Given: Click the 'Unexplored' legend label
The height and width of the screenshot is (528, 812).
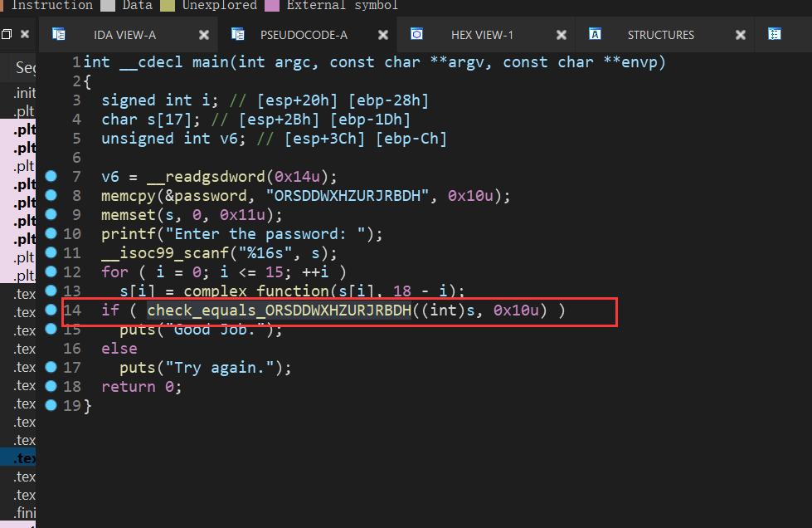Looking at the screenshot, I should pyautogui.click(x=220, y=5).
